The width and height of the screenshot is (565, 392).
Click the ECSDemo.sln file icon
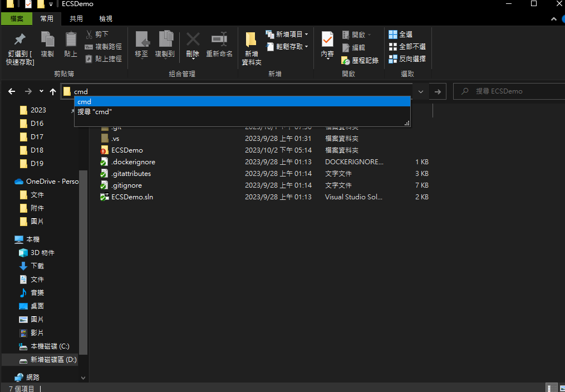point(105,197)
